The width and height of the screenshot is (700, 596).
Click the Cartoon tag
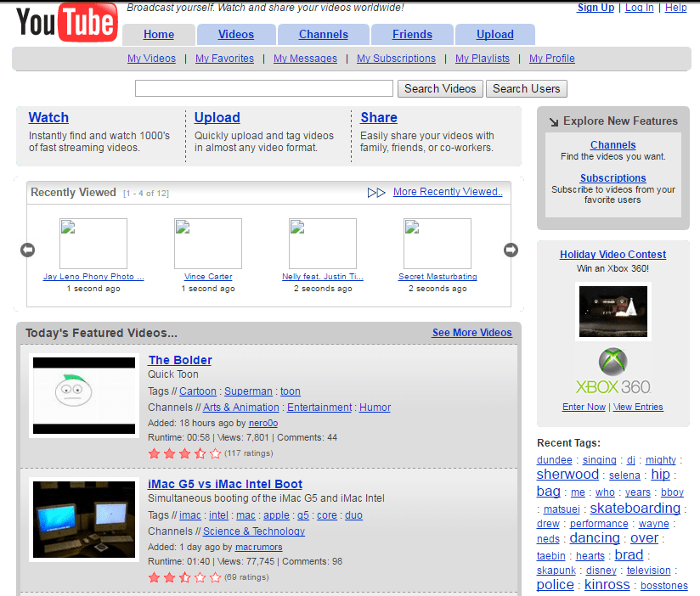click(198, 391)
